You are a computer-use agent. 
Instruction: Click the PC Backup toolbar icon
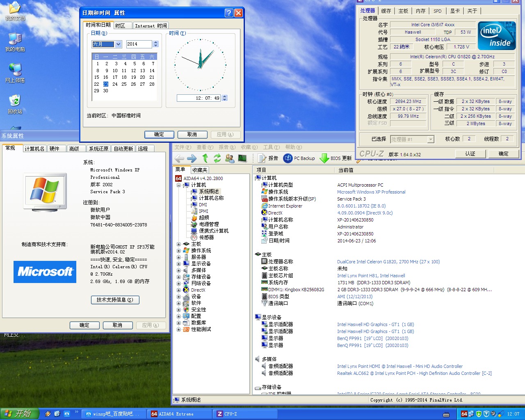[288, 158]
